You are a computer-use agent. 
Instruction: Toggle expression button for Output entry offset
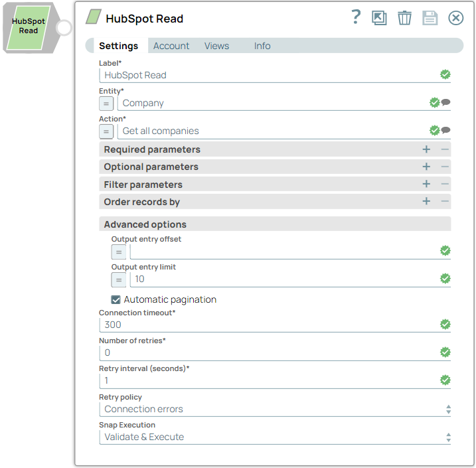coord(119,252)
